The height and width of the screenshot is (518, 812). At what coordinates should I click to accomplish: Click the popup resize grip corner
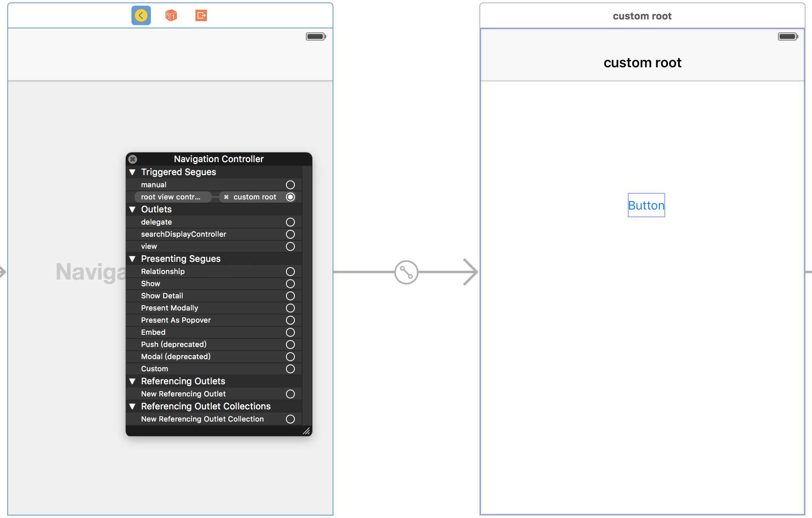[307, 431]
